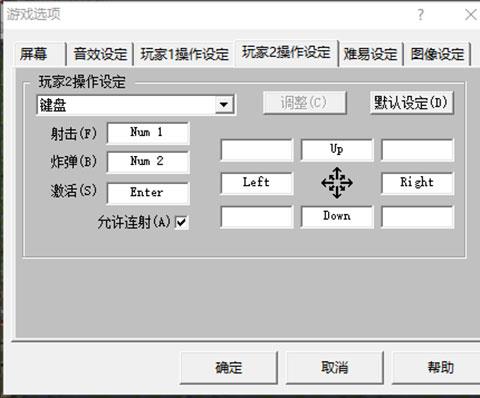
Task: Open the 难易设定 tab
Action: pyautogui.click(x=371, y=54)
